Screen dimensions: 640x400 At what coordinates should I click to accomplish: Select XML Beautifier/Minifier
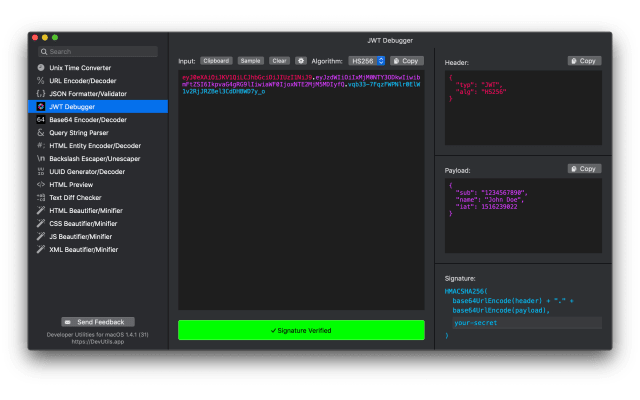tap(98, 249)
